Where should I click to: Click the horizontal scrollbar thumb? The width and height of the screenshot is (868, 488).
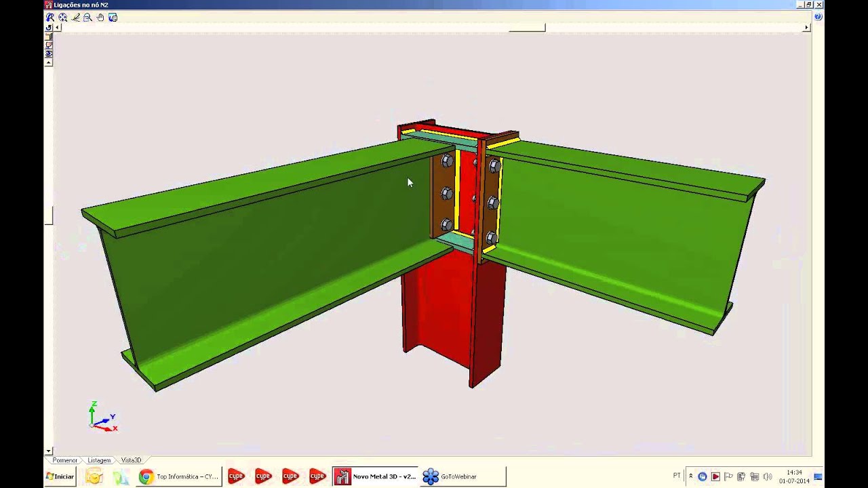(x=527, y=28)
